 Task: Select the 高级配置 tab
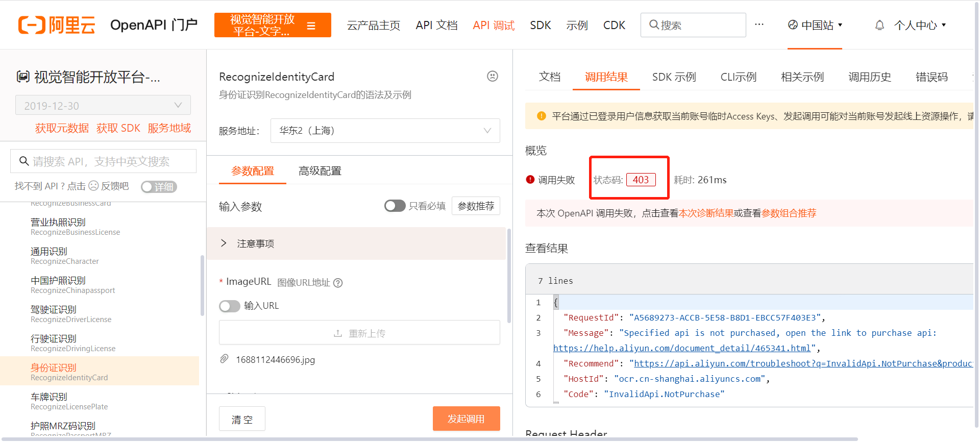point(320,171)
